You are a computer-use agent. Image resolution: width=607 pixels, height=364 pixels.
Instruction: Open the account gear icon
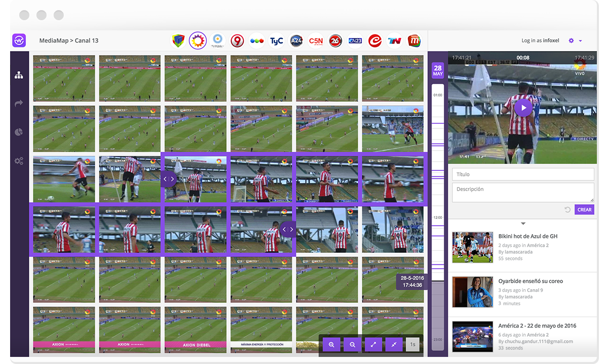[572, 40]
